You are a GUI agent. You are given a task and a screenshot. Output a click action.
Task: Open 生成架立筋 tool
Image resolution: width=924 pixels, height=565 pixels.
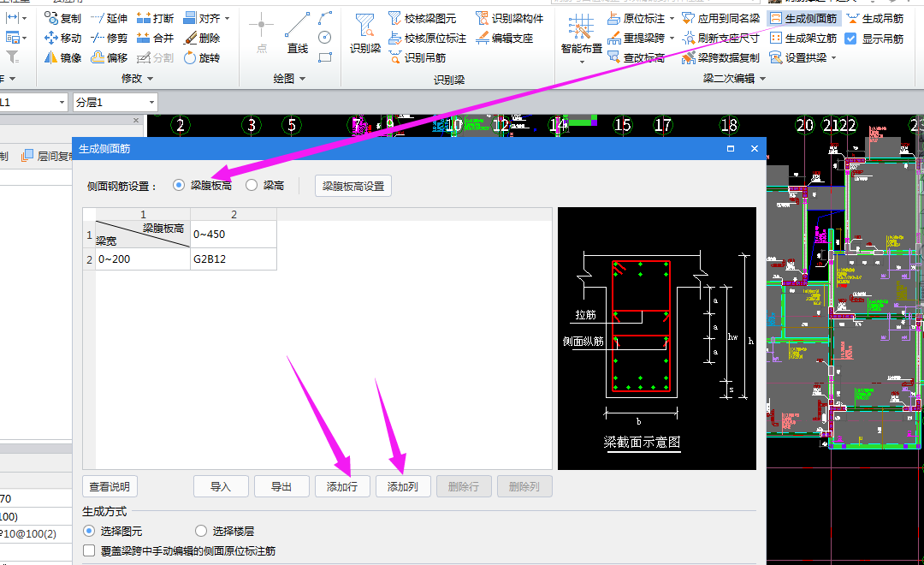(x=803, y=38)
